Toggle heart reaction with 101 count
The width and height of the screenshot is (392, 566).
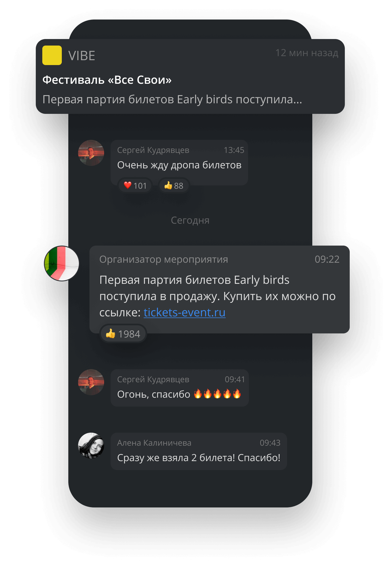(135, 186)
